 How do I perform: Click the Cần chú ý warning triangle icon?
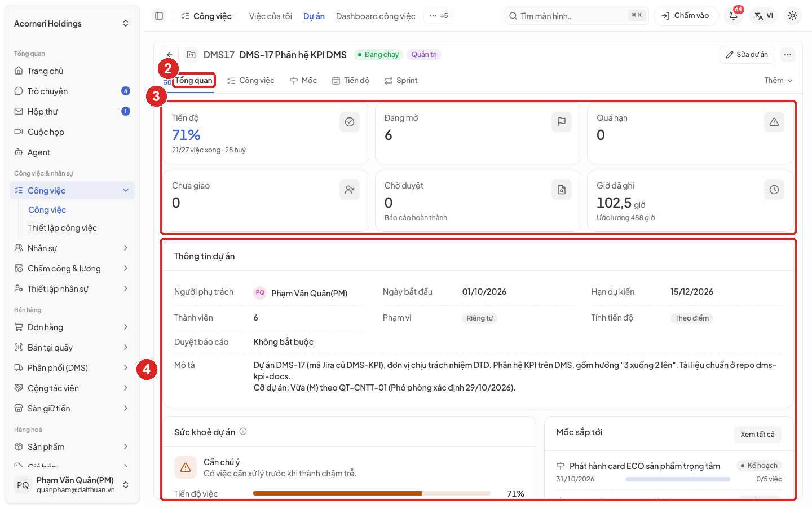point(186,467)
